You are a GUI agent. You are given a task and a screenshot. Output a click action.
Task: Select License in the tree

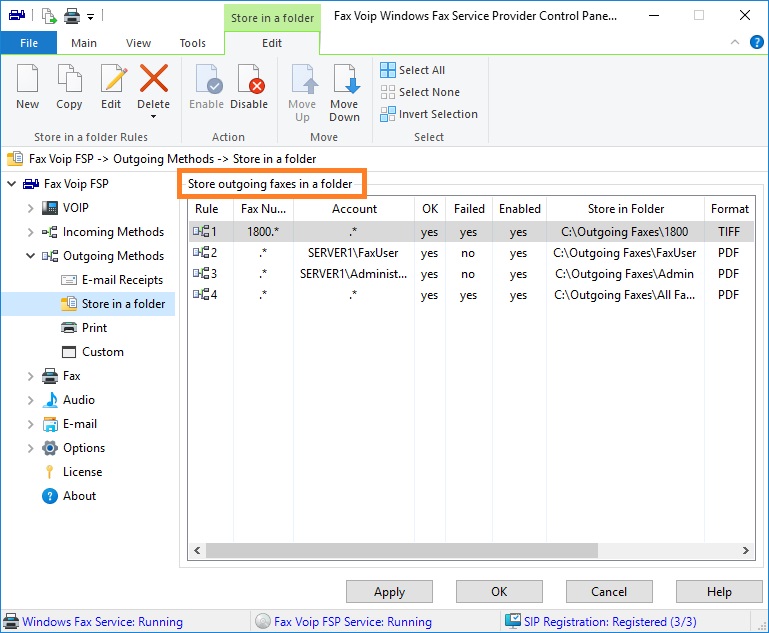[82, 472]
